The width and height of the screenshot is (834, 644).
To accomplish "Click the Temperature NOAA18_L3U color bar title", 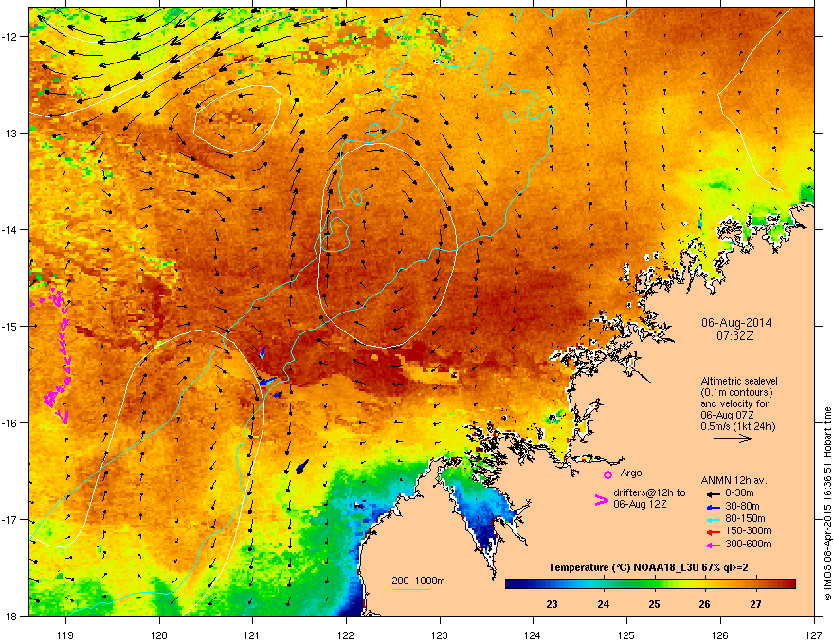I will click(648, 568).
